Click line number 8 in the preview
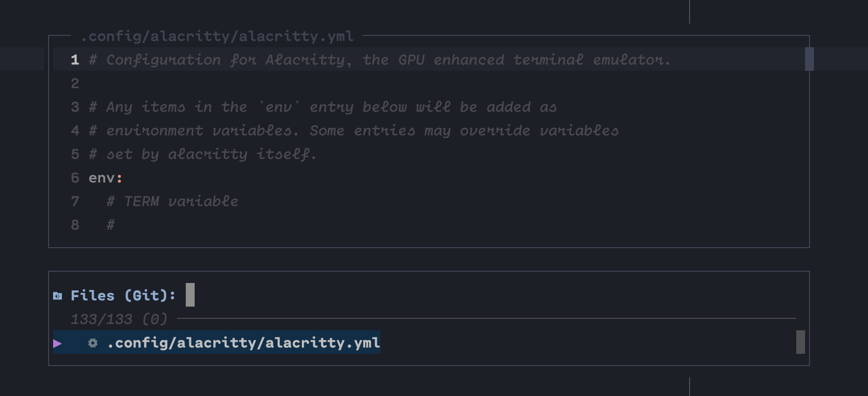The height and width of the screenshot is (396, 868). point(74,225)
